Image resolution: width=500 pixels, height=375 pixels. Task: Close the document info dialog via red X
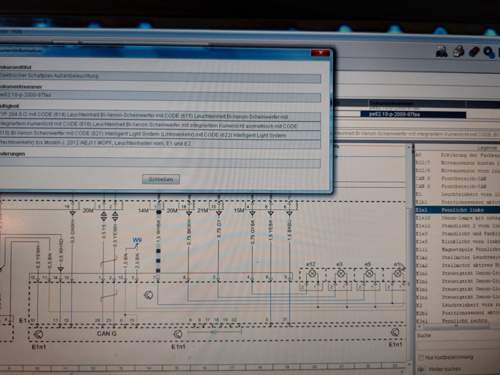coord(320,53)
